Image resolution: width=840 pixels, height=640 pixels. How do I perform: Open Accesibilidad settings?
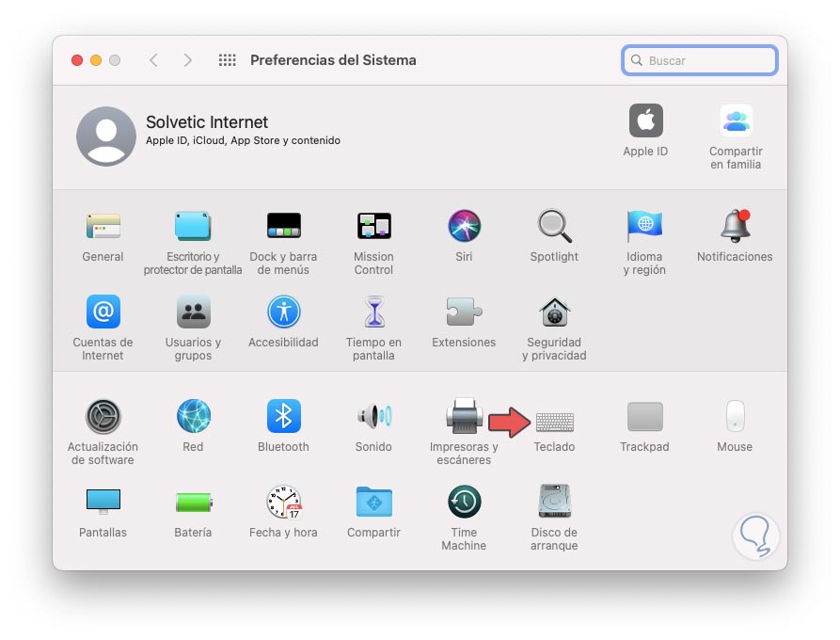tap(283, 311)
